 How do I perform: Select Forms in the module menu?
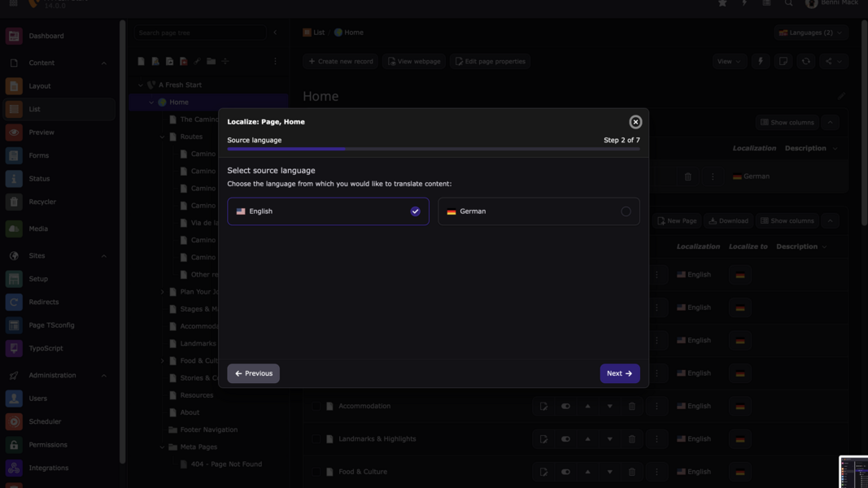coord(38,155)
